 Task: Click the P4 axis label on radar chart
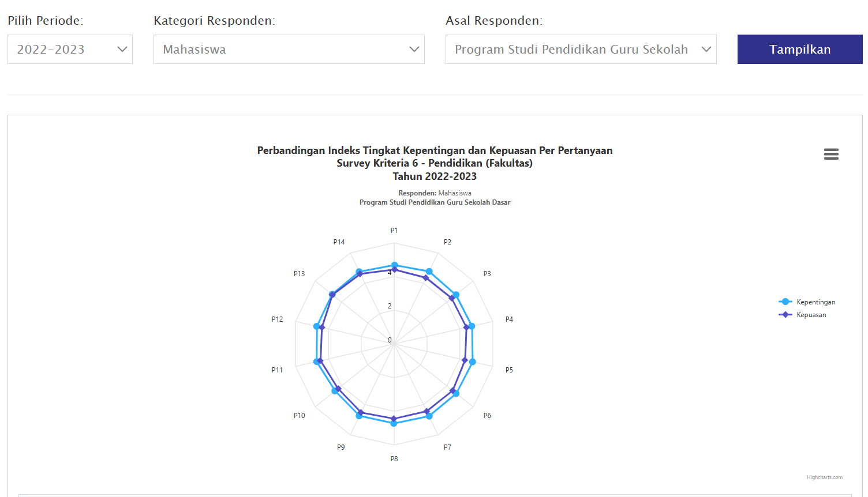(x=509, y=319)
